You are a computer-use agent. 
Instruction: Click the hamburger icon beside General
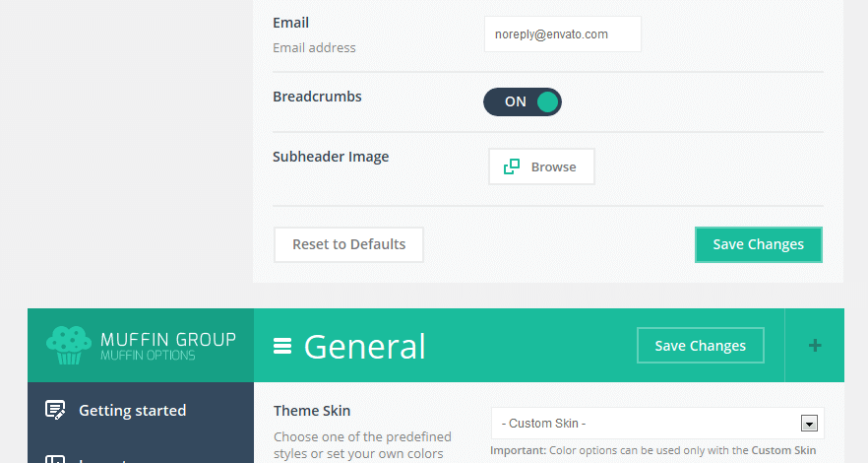[282, 346]
